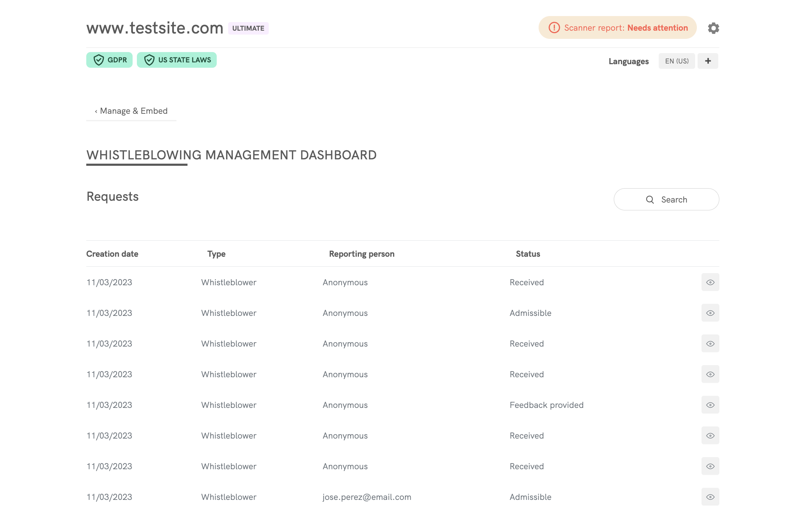
Task: Click the Type column header
Action: (x=216, y=254)
